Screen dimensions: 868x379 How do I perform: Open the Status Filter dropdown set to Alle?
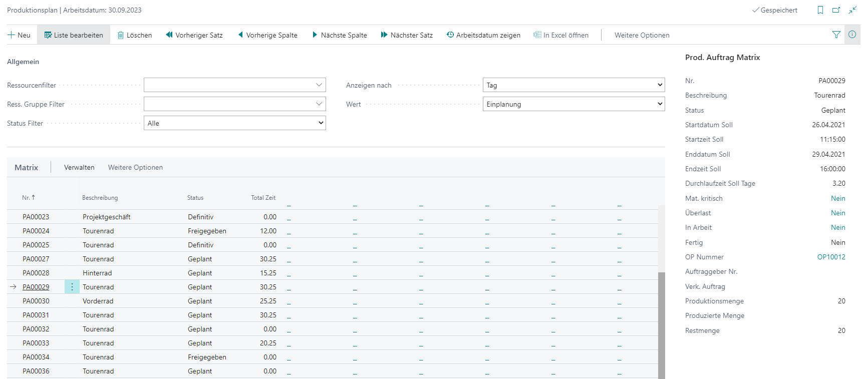[235, 123]
